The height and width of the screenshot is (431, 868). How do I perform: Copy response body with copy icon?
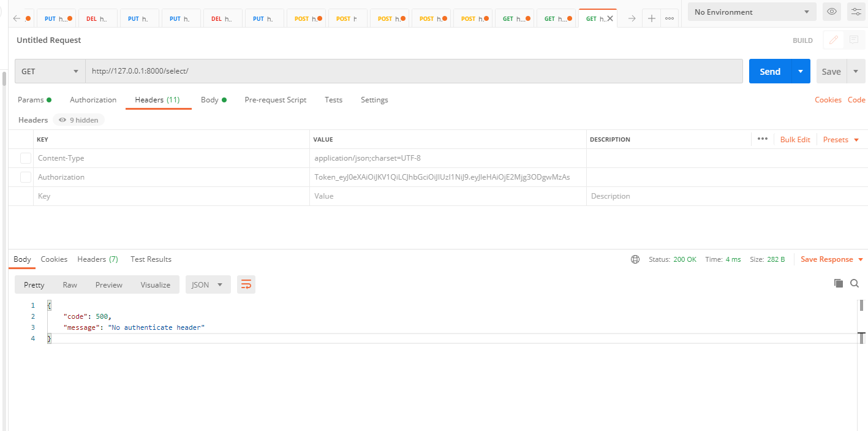tap(839, 283)
